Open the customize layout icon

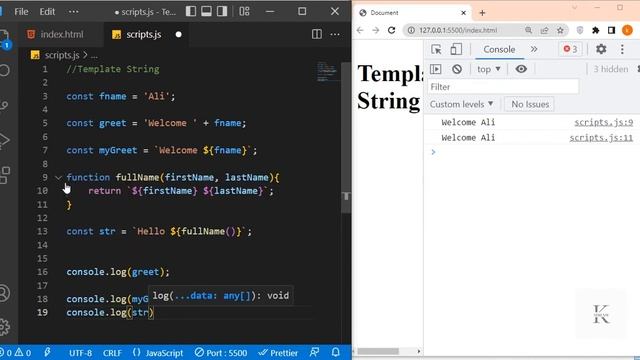(244, 11)
